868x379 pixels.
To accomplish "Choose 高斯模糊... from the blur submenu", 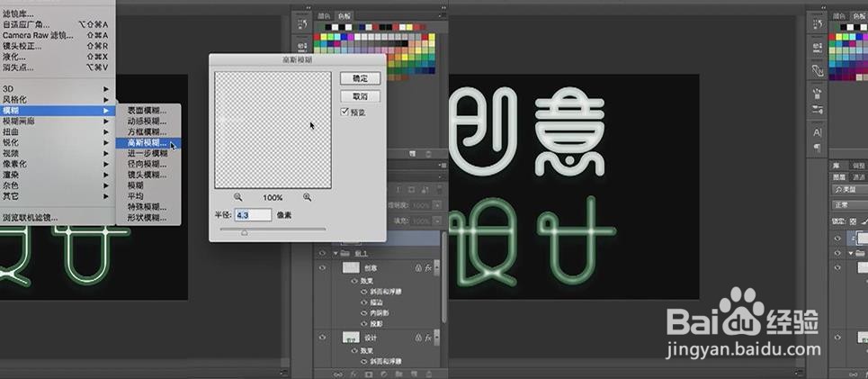I will tap(148, 142).
